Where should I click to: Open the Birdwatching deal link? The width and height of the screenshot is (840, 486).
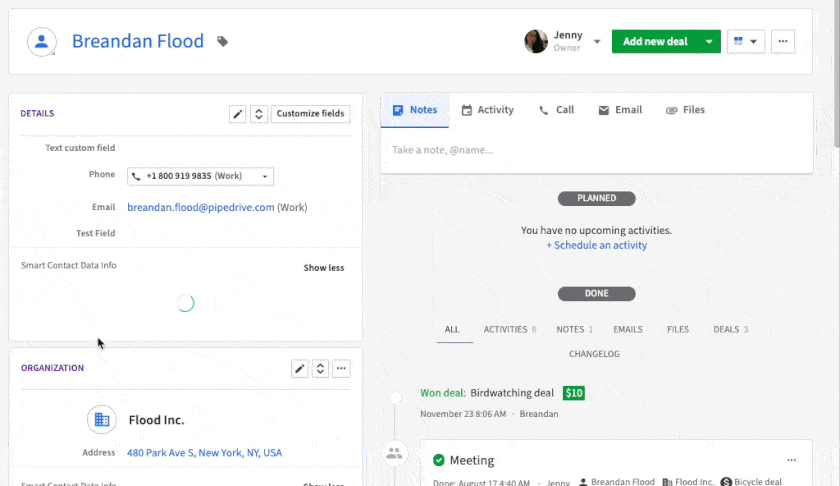[512, 393]
